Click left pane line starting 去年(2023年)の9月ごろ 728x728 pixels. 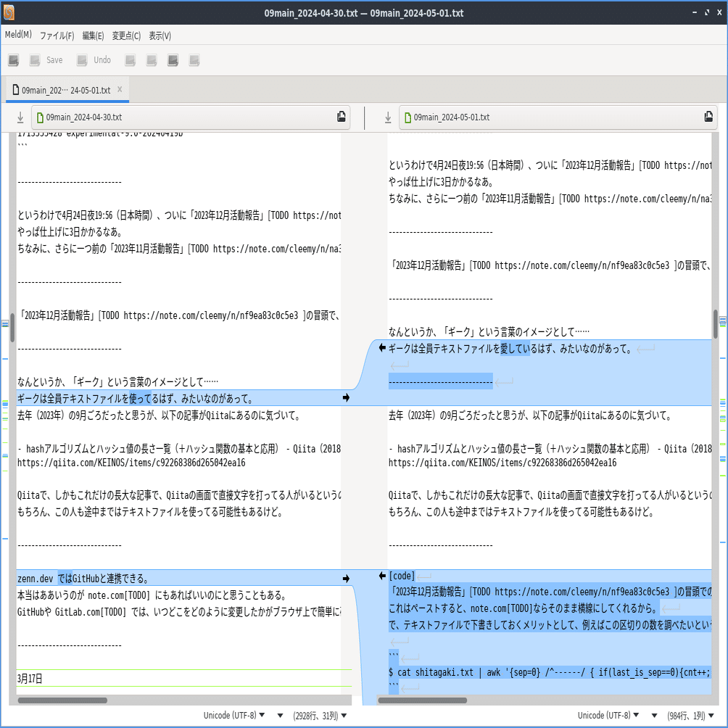160,415
